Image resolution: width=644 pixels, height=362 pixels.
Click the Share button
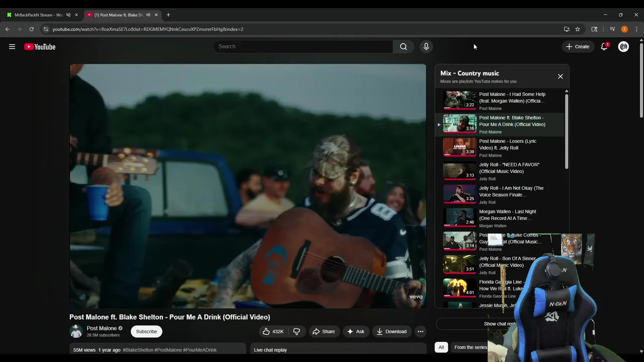[x=324, y=331]
